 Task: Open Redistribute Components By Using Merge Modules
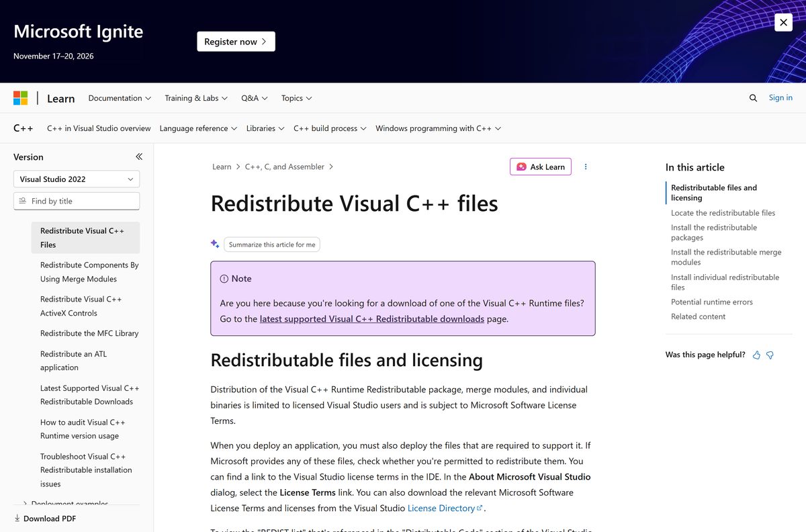point(89,272)
